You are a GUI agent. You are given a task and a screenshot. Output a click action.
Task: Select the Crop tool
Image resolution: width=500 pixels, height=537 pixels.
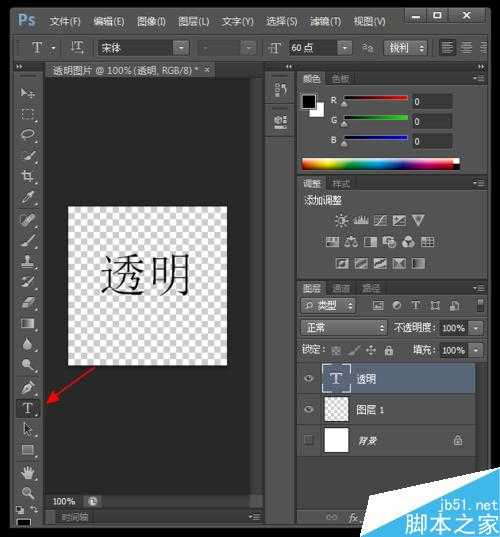point(27,177)
